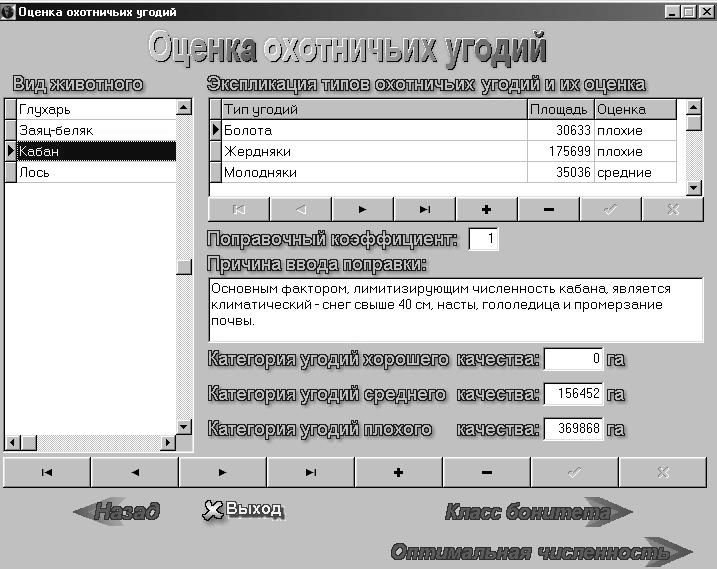Screen dimensions: 717x569
Task: Select the Жердняки row in grounds table
Action: pos(443,151)
